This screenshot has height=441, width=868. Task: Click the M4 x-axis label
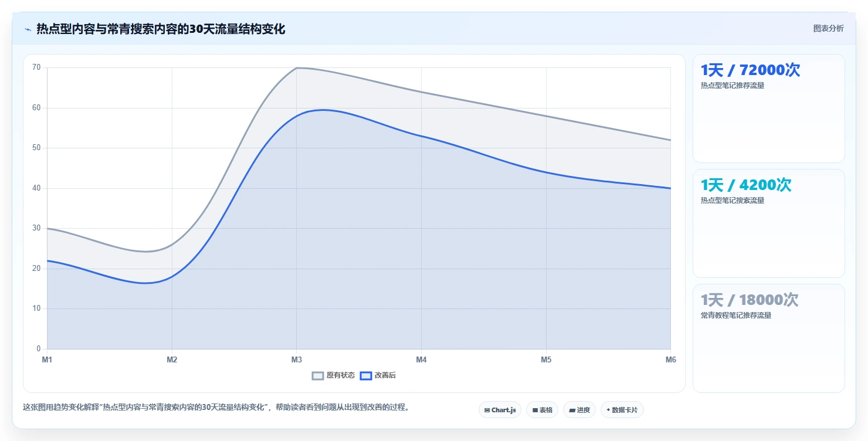(421, 359)
